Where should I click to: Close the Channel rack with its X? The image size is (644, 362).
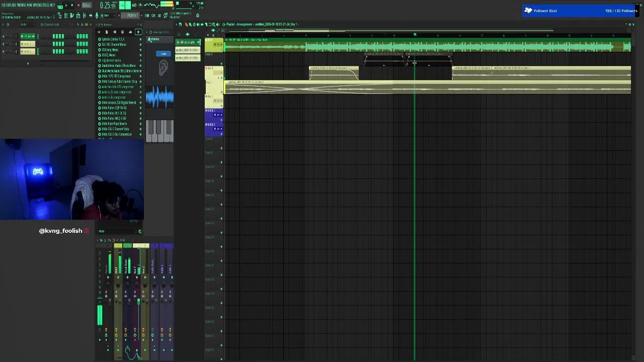(91, 25)
